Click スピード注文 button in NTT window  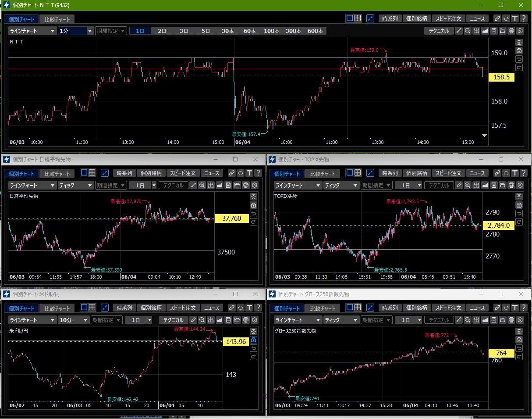click(448, 18)
